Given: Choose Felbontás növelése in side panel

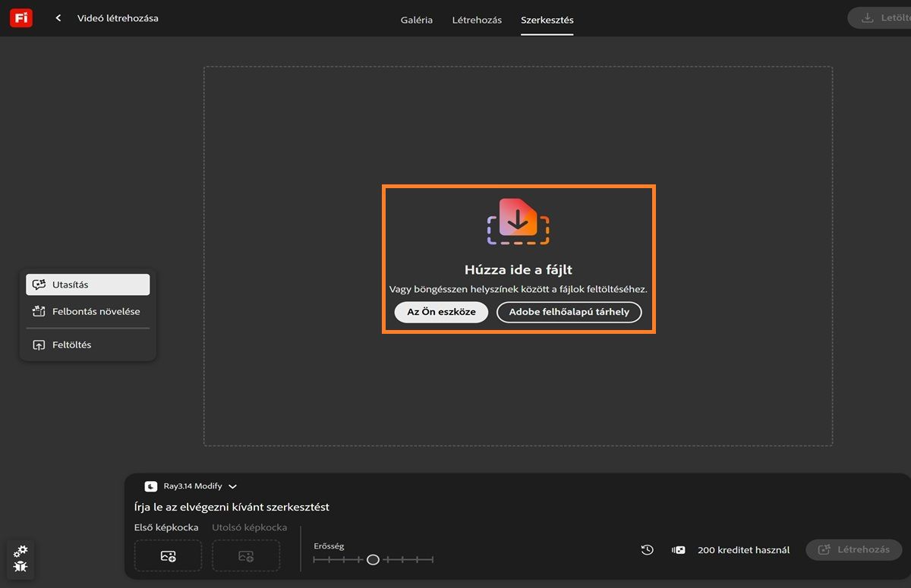Looking at the screenshot, I should tap(87, 311).
